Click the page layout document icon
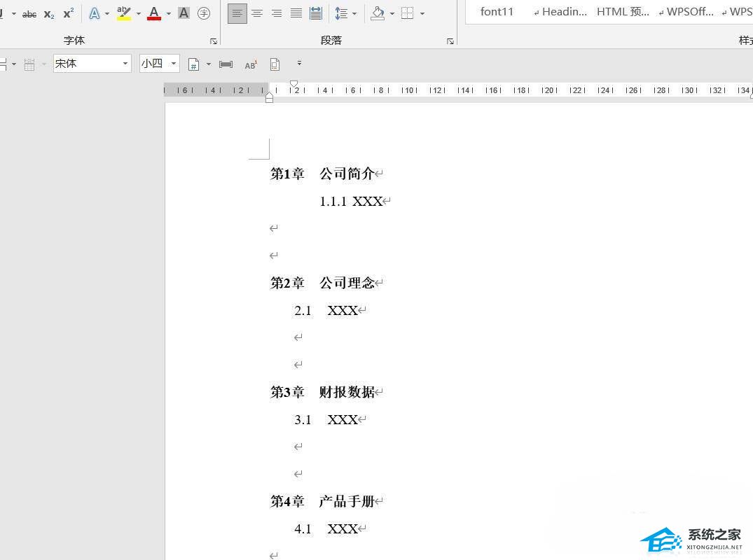 [x=275, y=64]
